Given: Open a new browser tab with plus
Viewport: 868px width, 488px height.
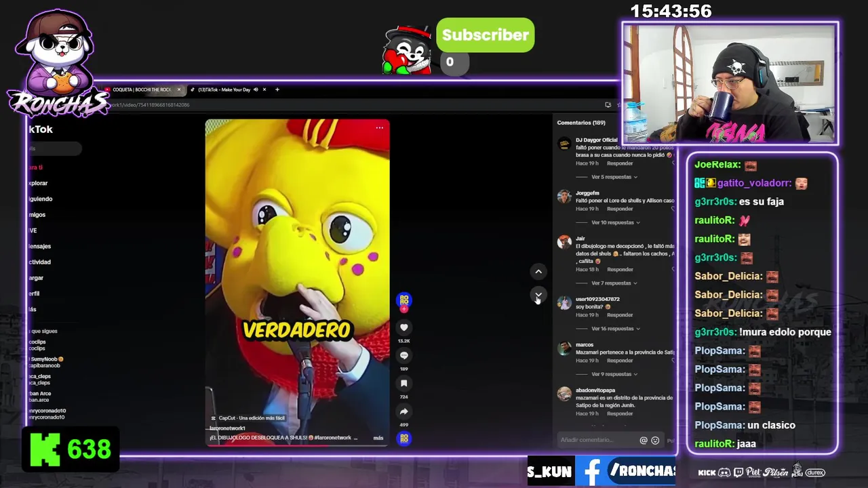Looking at the screenshot, I should 277,89.
